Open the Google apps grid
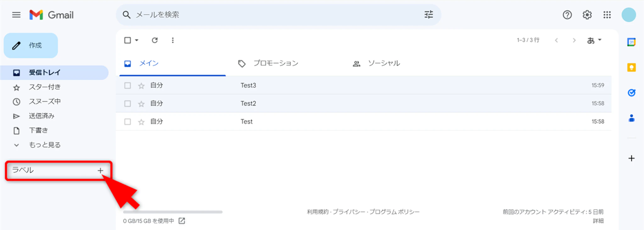 (x=607, y=15)
